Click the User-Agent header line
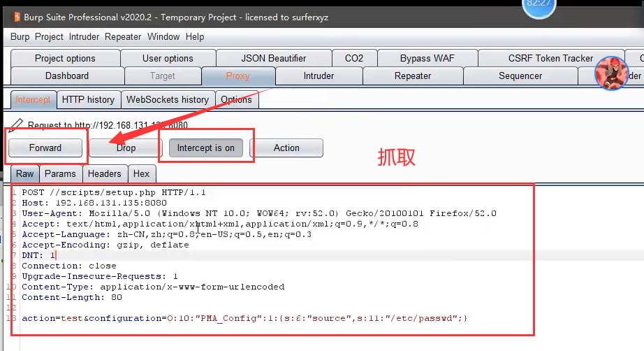This screenshot has height=351, width=644. pos(259,213)
